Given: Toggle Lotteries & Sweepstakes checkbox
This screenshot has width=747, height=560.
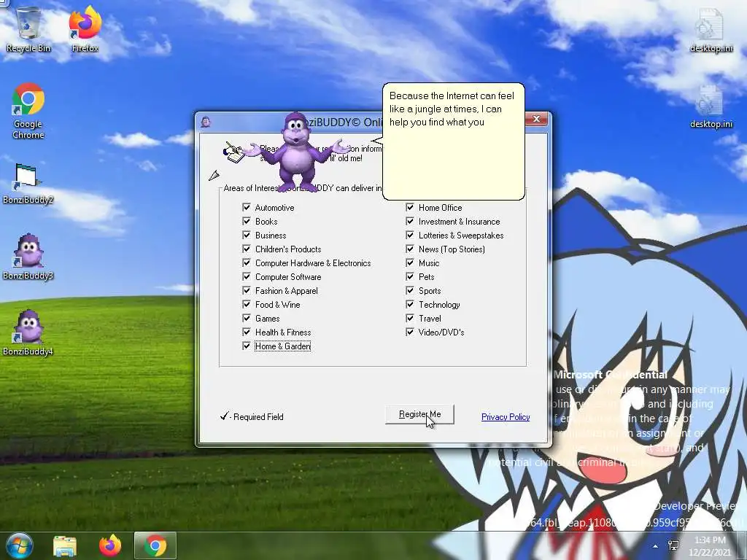Looking at the screenshot, I should (x=410, y=235).
